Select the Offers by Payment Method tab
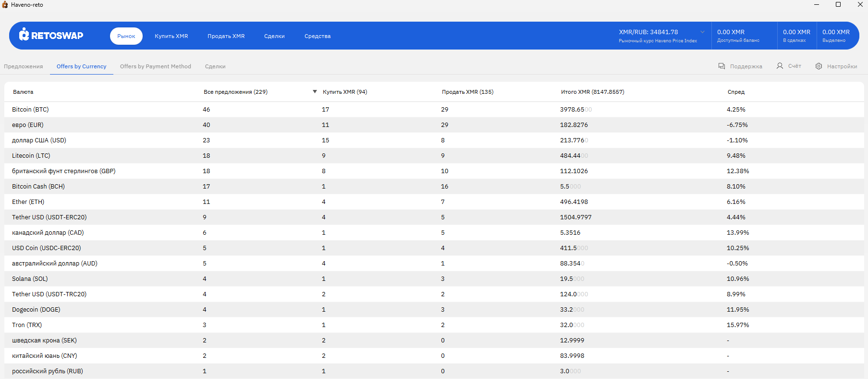Screen dimensions: 868x379 tap(155, 66)
